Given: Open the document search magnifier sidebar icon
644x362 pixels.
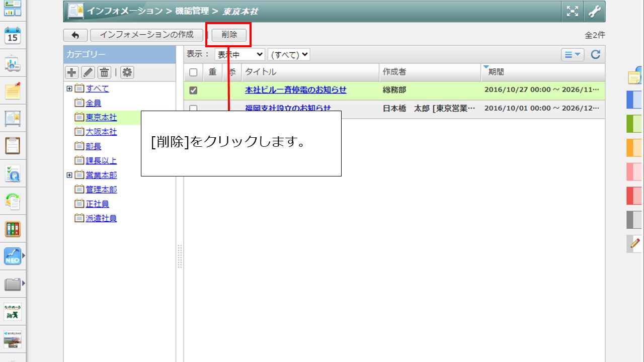Looking at the screenshot, I should (x=13, y=173).
